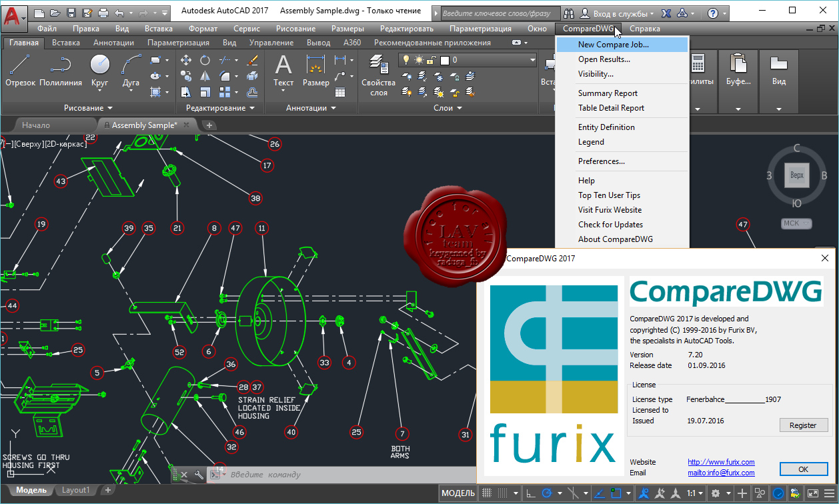Switch to the Аннотации ribbon tab
This screenshot has width=839, height=504.
113,42
